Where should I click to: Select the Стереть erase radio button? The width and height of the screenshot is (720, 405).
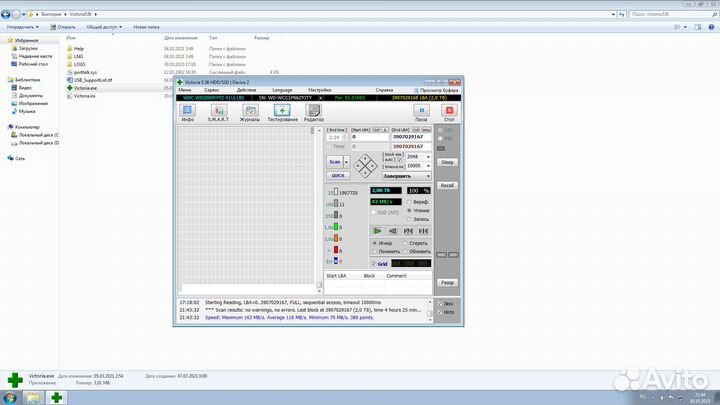(405, 243)
